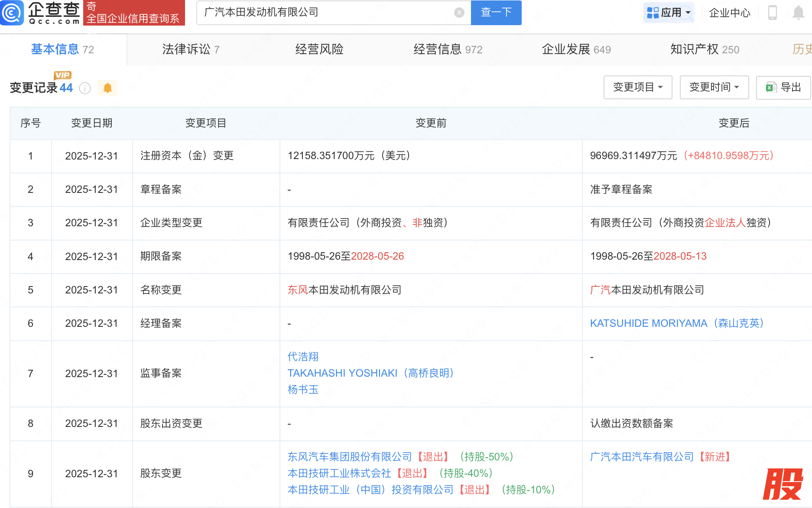
Task: Open the 变更项目 filter dropdown
Action: [x=637, y=88]
